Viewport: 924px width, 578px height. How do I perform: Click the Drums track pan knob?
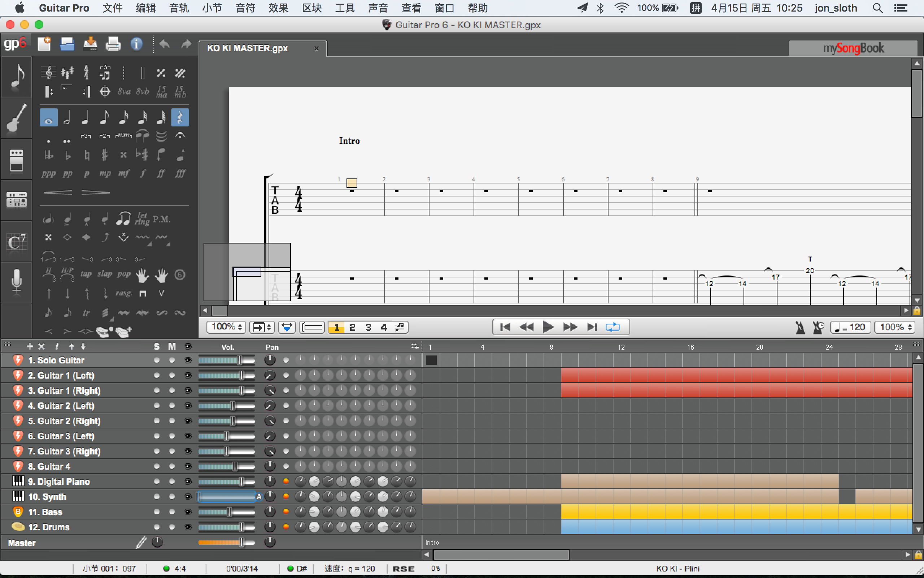[270, 527]
